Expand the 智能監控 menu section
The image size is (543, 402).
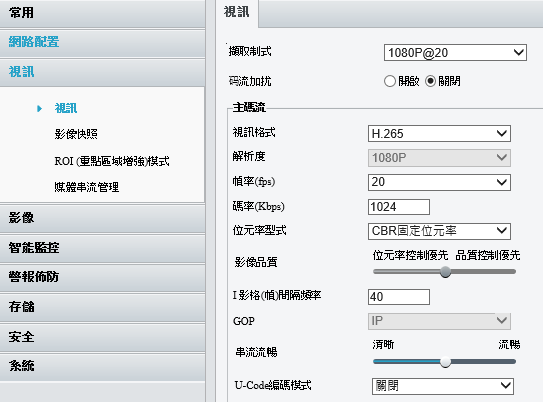103,248
